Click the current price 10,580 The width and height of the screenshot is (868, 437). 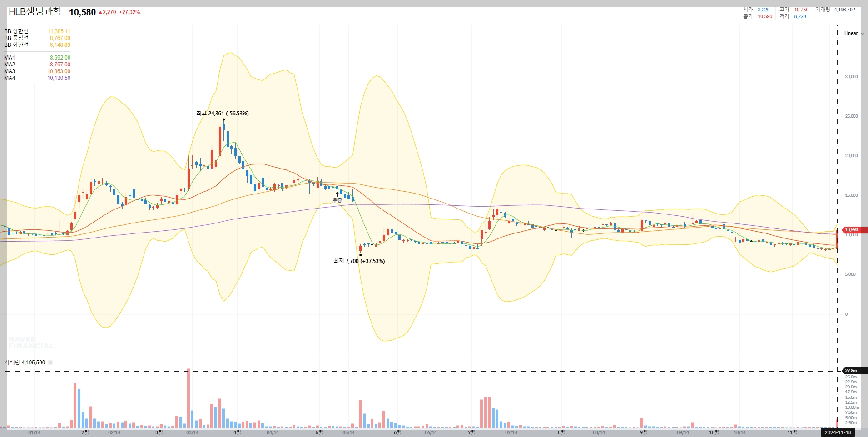click(x=82, y=12)
